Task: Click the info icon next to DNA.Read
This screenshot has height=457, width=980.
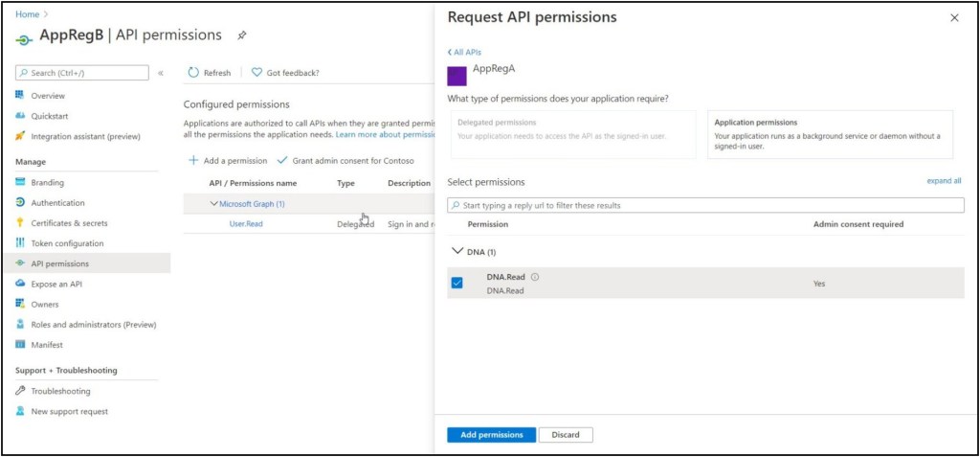Action: pos(535,277)
